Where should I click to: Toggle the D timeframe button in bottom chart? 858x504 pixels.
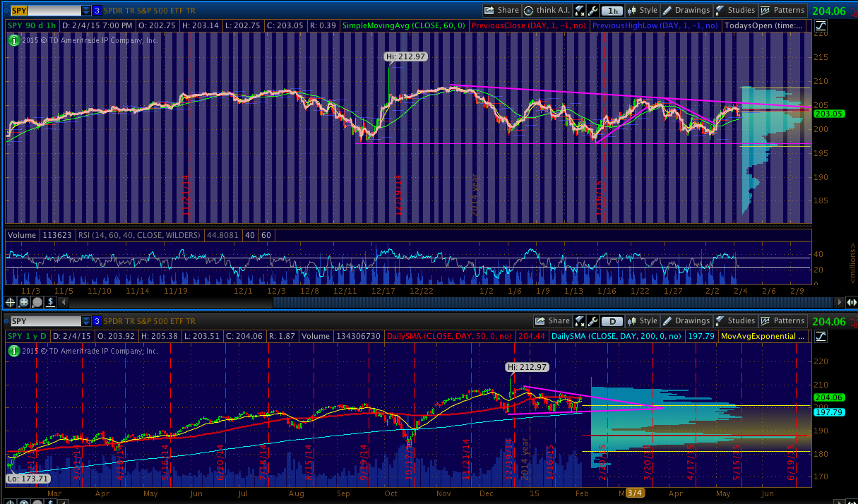click(612, 321)
